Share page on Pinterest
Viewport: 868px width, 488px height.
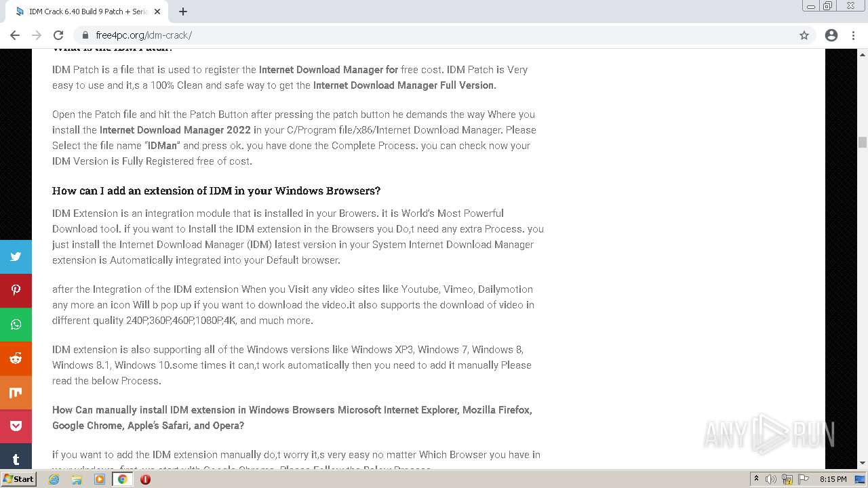(16, 291)
